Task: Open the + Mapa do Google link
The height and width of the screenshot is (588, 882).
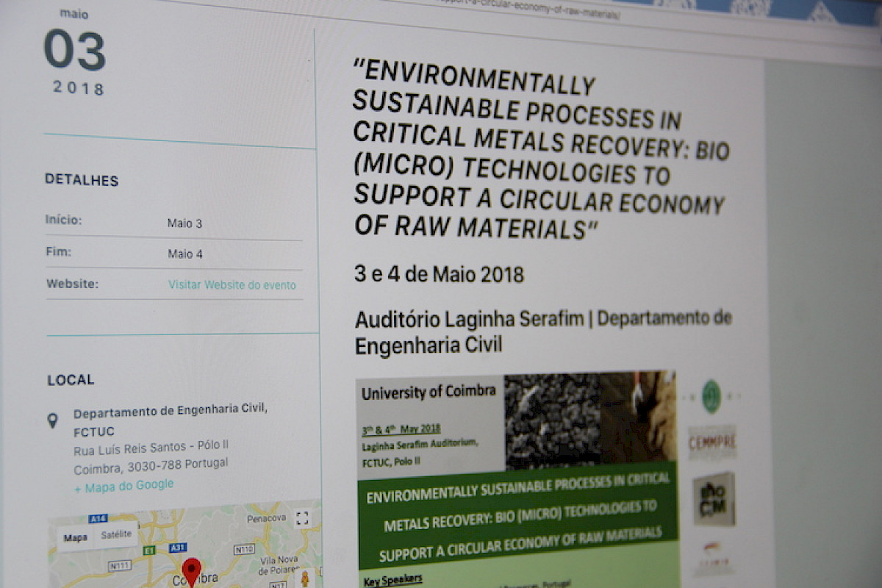Action: pos(124,486)
